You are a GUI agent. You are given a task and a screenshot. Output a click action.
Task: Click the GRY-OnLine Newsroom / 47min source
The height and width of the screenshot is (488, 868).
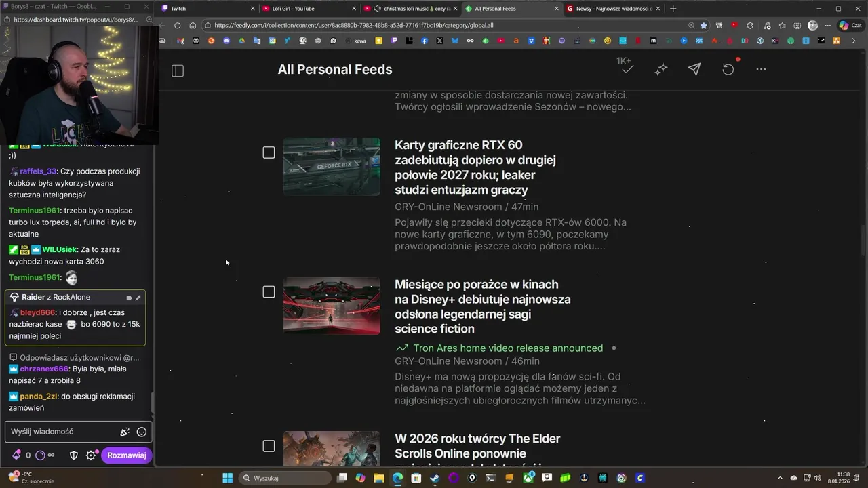tap(467, 207)
